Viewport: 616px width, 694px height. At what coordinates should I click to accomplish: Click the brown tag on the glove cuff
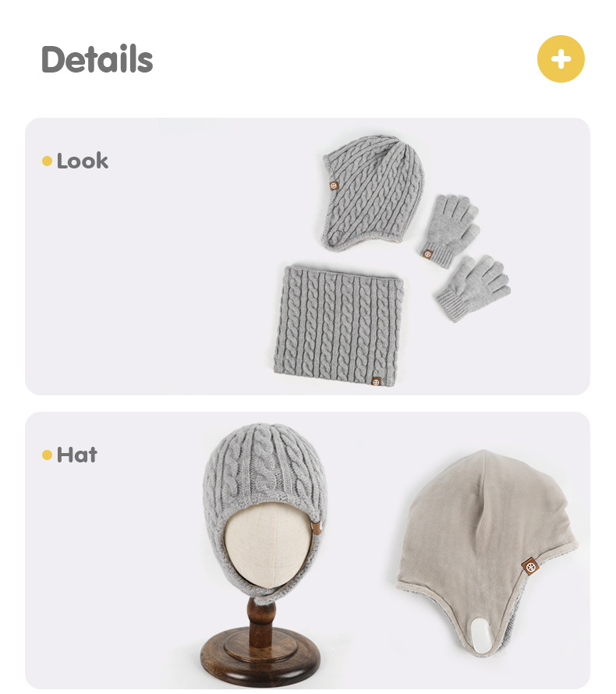point(427,254)
